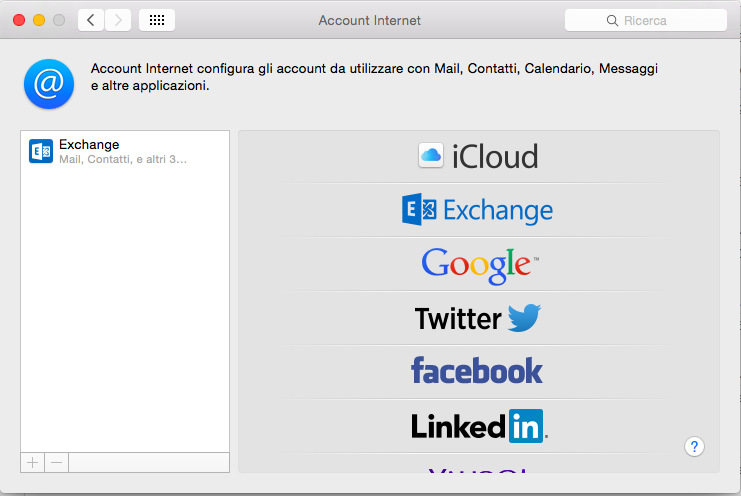Select the partially visible Yahoo option
This screenshot has height=496, width=741.
tap(478, 468)
